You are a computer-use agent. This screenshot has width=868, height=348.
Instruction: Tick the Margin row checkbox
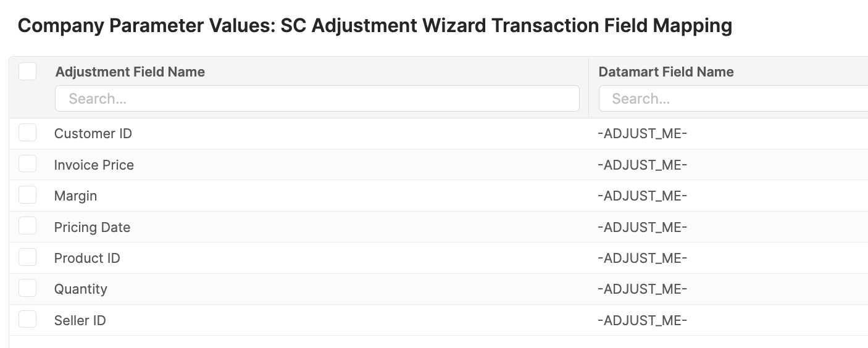pos(28,195)
